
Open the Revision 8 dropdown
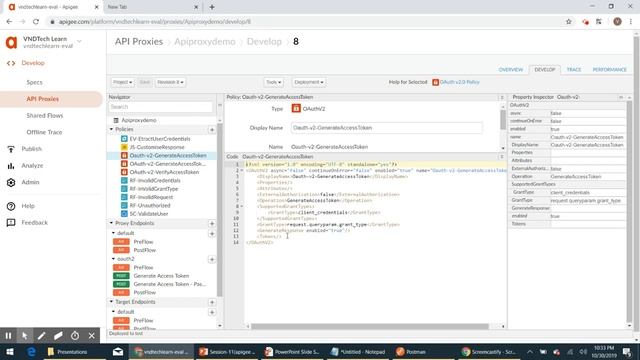pyautogui.click(x=170, y=82)
